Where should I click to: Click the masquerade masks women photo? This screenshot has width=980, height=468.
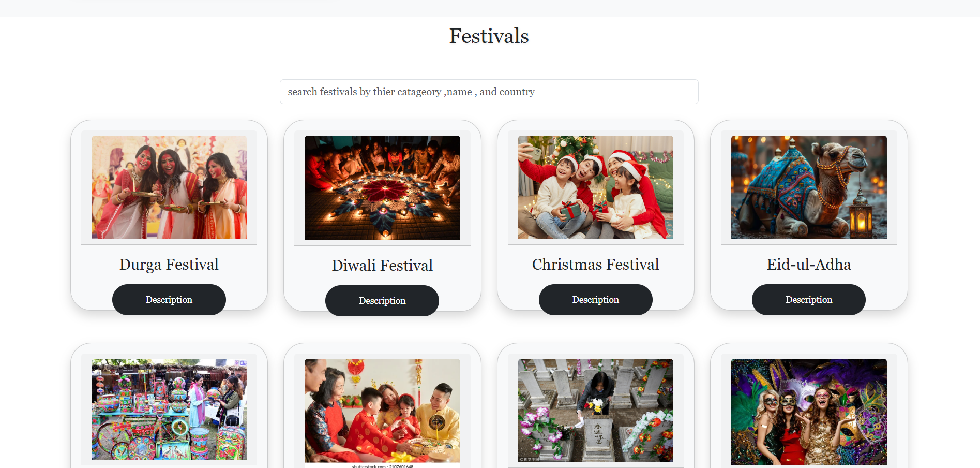coord(809,412)
